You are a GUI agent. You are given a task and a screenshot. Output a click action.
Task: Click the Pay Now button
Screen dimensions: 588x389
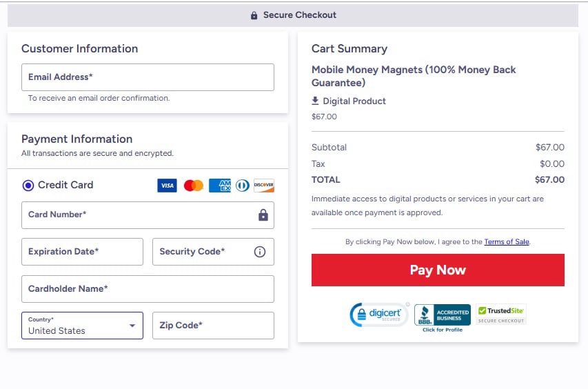438,270
